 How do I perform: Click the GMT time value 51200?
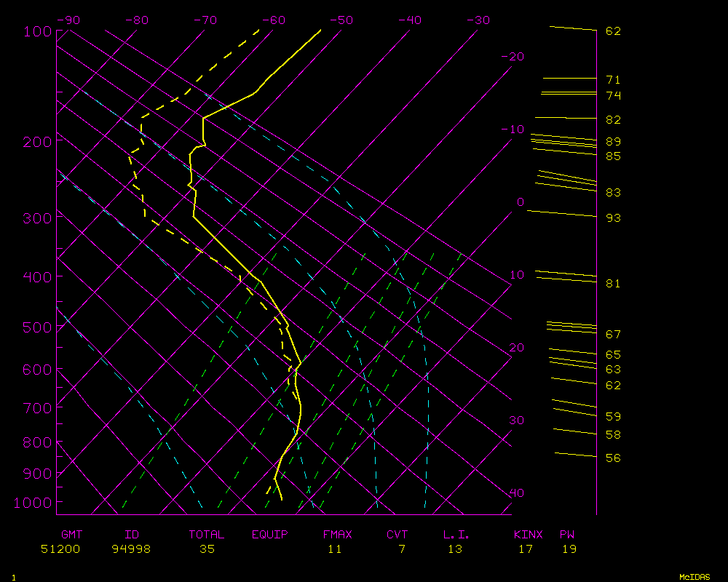tap(60, 549)
